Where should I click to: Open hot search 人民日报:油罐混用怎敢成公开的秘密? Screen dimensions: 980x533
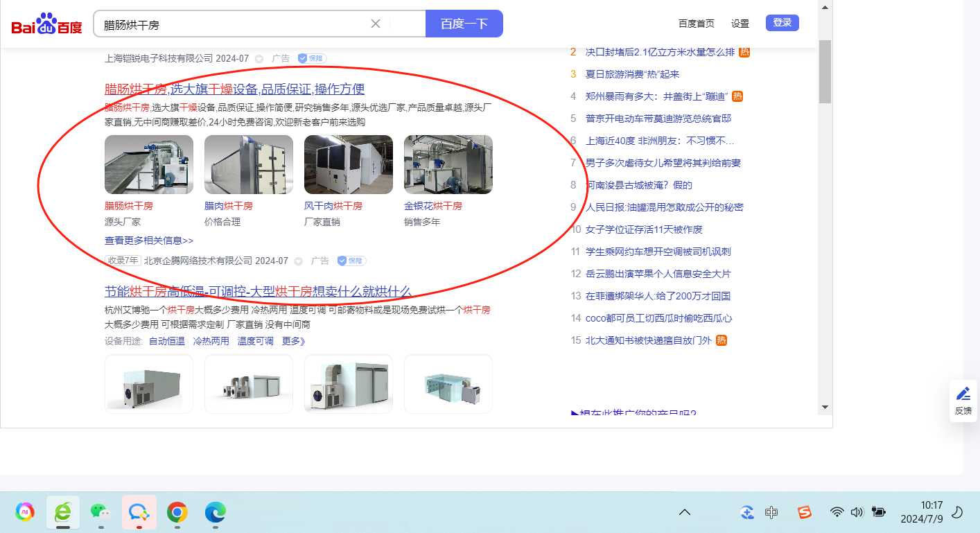665,207
